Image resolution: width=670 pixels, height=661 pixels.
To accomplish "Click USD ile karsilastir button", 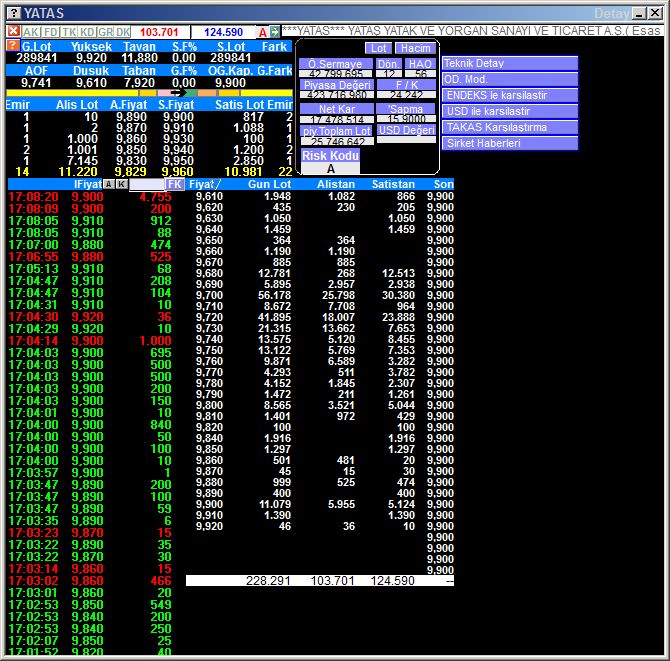I will click(x=510, y=111).
